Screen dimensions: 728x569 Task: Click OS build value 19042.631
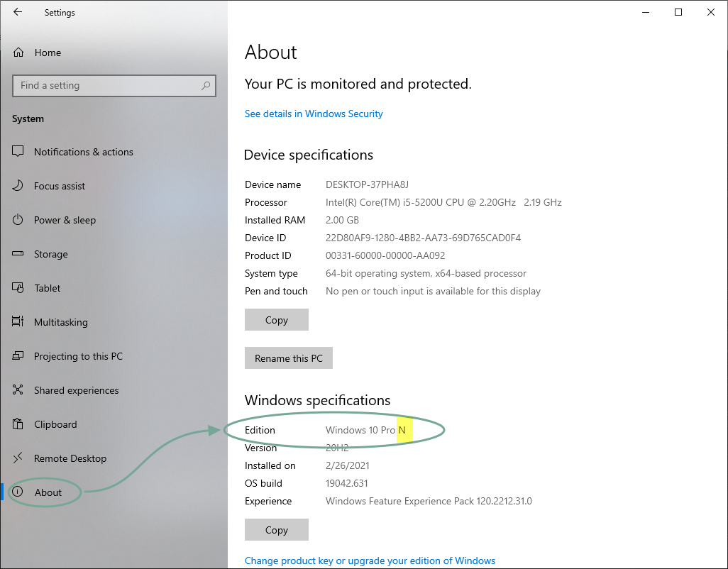pyautogui.click(x=347, y=483)
